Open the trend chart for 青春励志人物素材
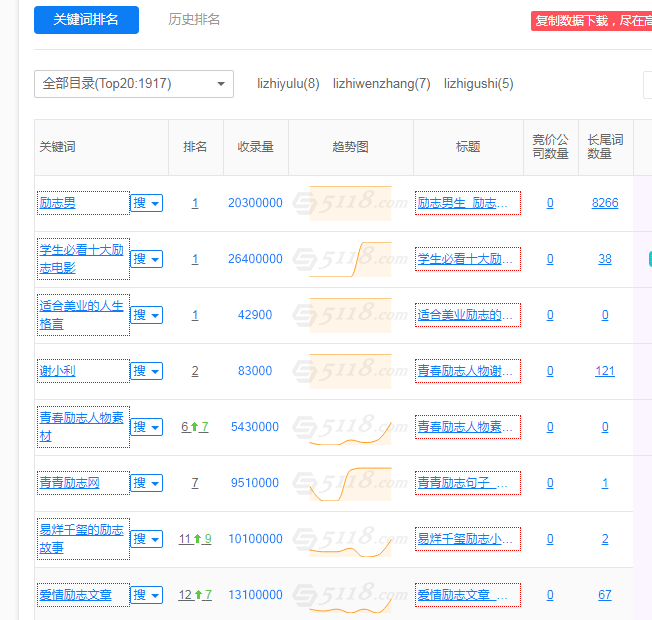The height and width of the screenshot is (620, 652). pos(350,427)
